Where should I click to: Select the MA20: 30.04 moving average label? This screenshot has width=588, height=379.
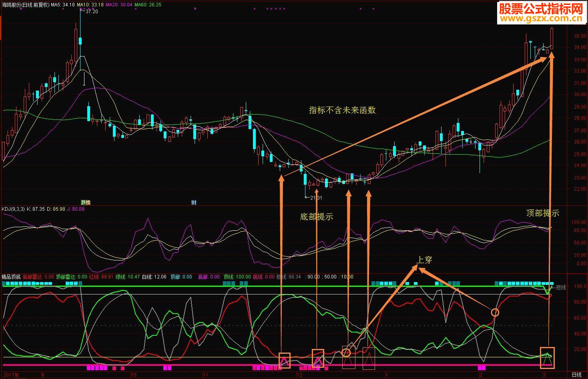pos(119,5)
